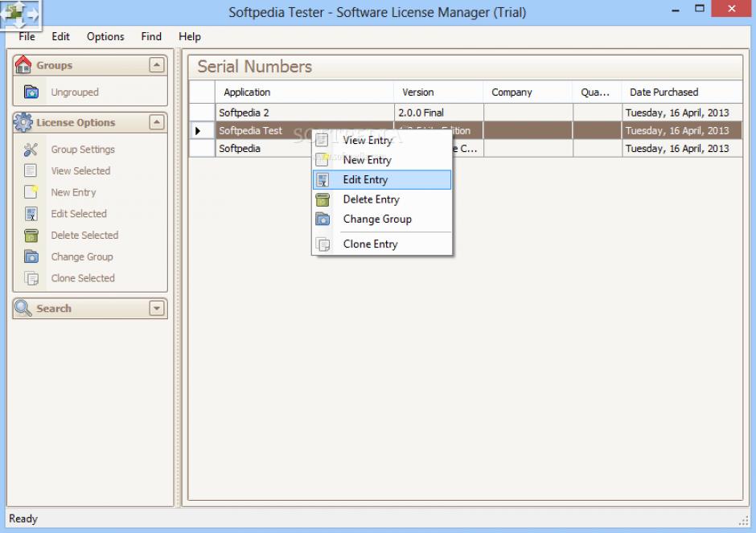
Task: Sort by the Qua... column header
Action: [597, 92]
